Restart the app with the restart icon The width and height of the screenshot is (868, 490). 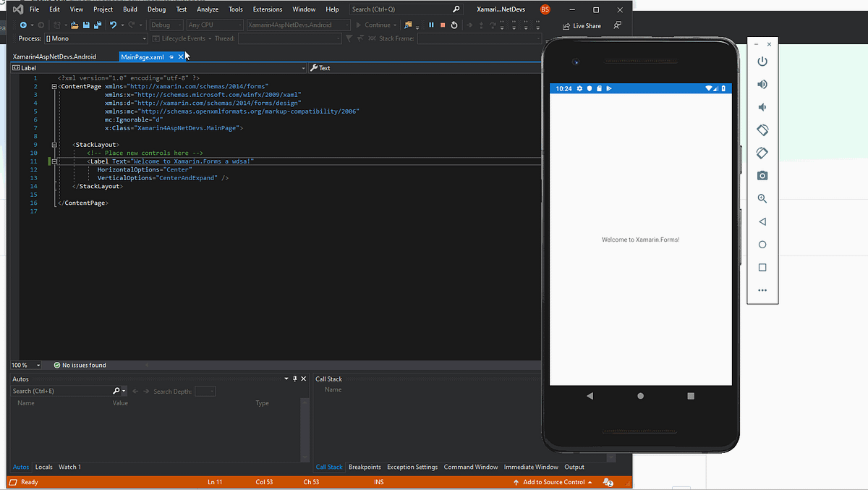tap(454, 24)
